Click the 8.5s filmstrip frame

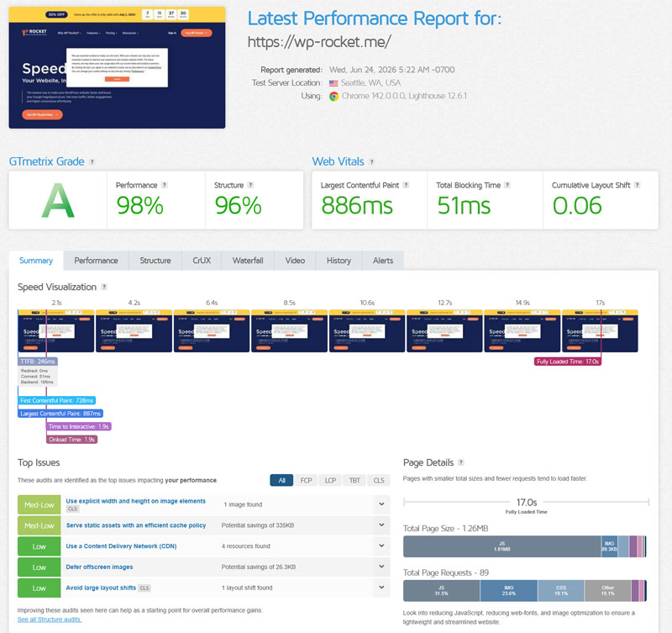[289, 330]
